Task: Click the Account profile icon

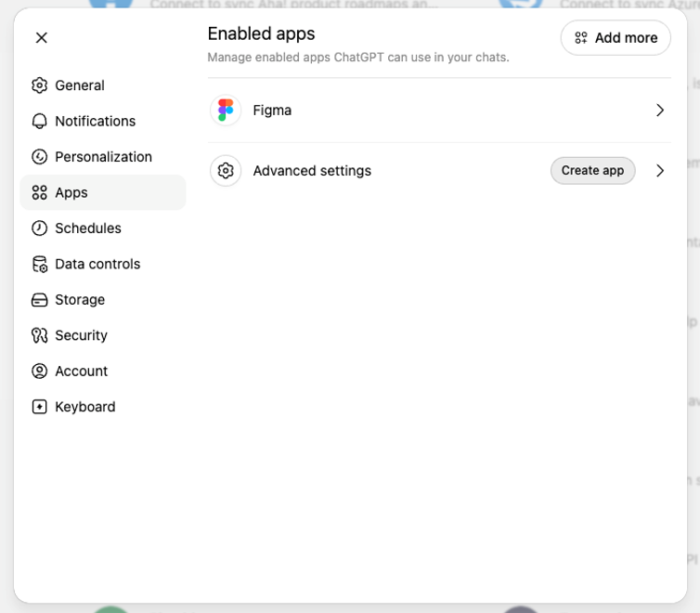Action: click(39, 371)
